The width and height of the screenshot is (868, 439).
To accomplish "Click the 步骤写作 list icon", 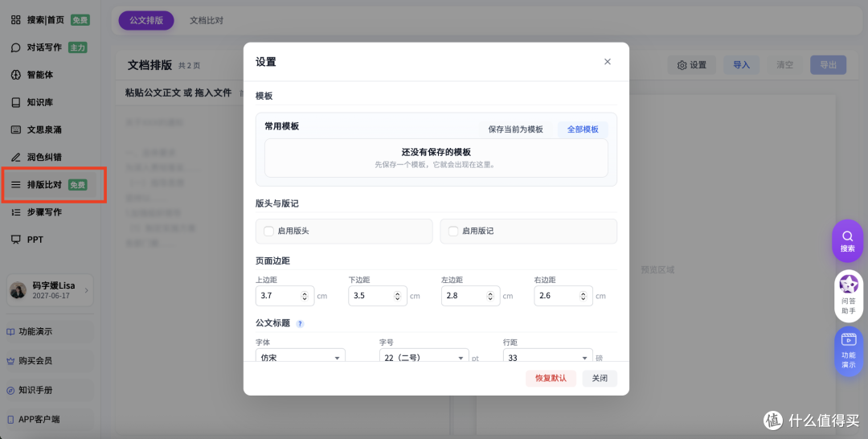I will (x=16, y=212).
